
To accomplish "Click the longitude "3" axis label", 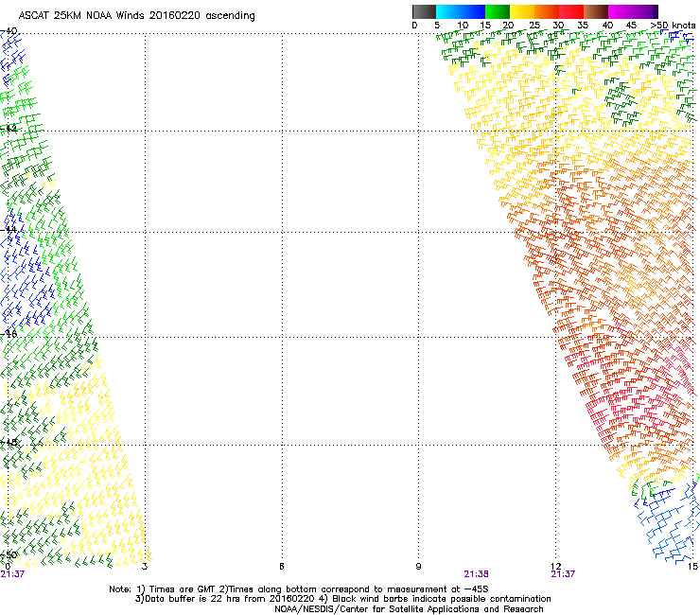I will click(x=144, y=567).
